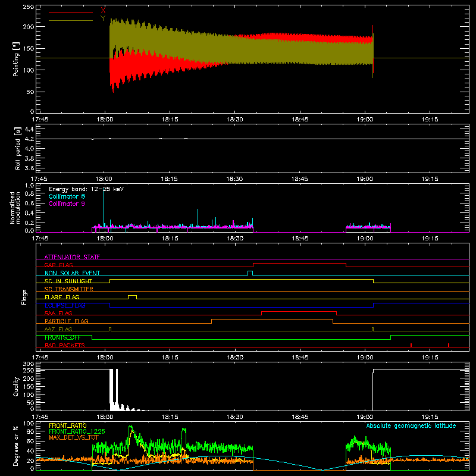This screenshot has height=476, width=476.
Task: Click the first red tick on the BAD_PACKETS line
Action: 411,345
